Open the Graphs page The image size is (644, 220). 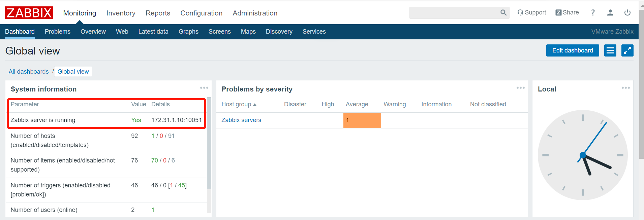point(188,32)
